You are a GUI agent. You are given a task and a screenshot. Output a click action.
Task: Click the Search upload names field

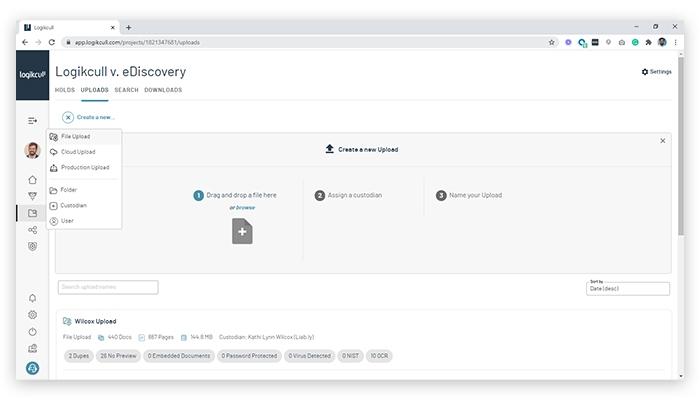coord(108,287)
